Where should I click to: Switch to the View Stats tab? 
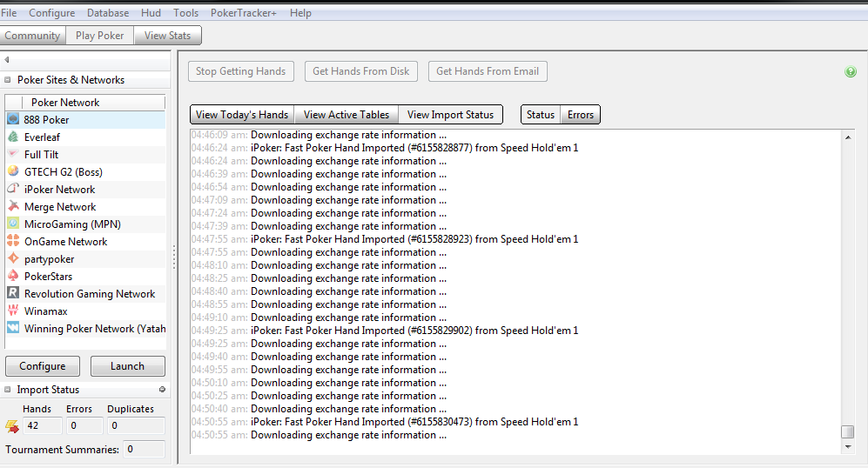coord(167,36)
